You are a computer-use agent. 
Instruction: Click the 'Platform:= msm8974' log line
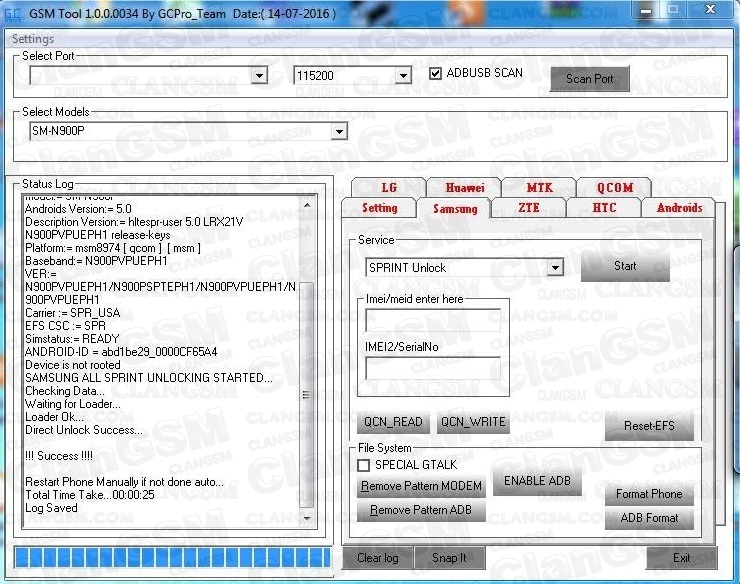(x=113, y=248)
